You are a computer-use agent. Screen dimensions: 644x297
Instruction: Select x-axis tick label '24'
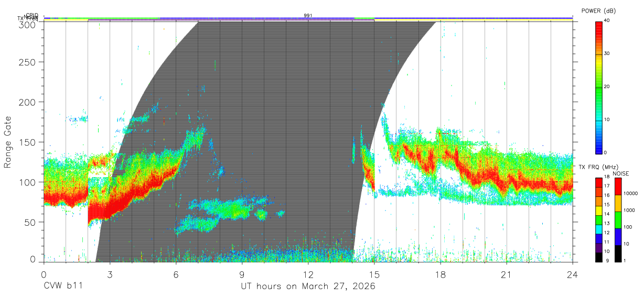tap(573, 274)
